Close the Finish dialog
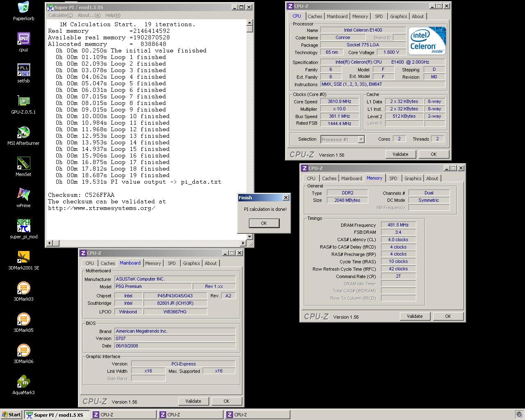 tap(286, 198)
